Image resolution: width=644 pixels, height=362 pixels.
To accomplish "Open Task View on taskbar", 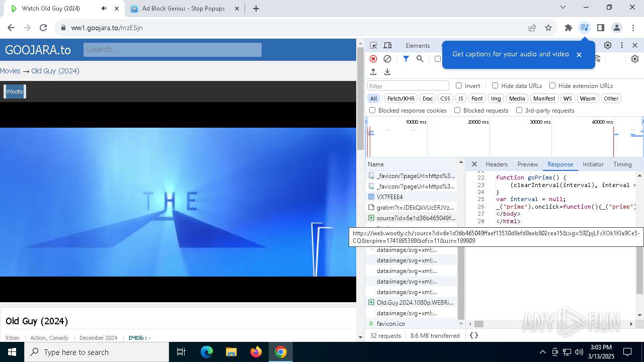I will pyautogui.click(x=181, y=352).
